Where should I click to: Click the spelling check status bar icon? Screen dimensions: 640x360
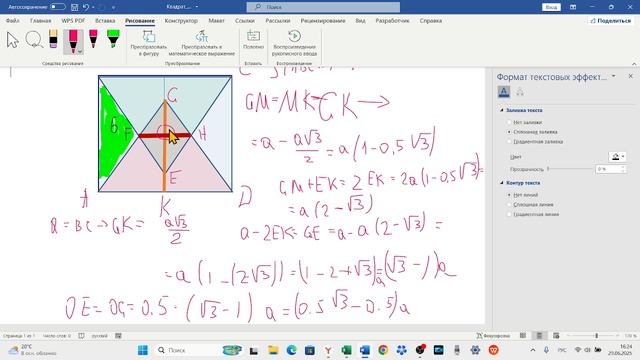point(81,336)
